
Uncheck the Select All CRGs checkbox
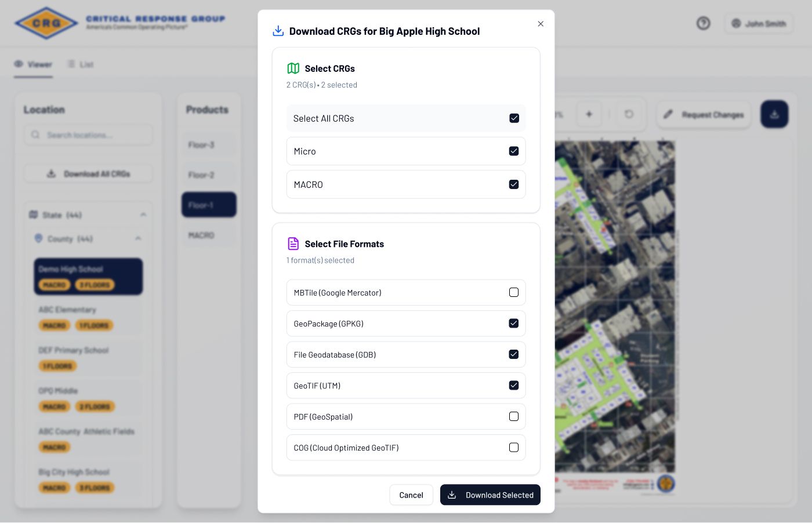click(x=514, y=118)
